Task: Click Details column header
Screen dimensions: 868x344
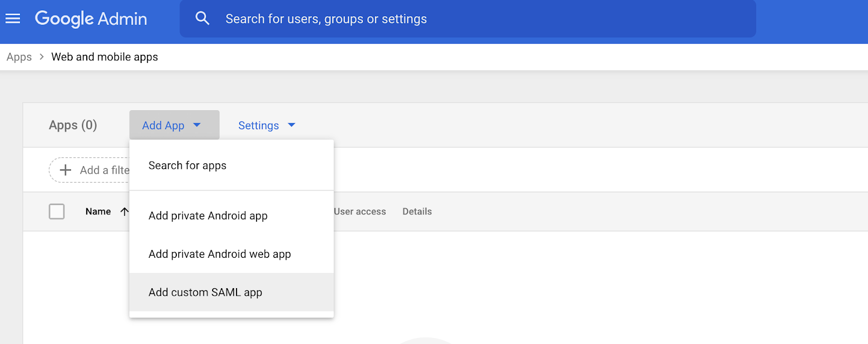Action: tap(417, 212)
